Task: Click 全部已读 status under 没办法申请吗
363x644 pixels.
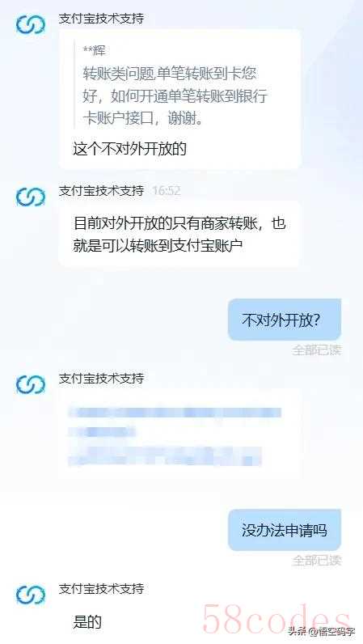Action: coord(317,560)
